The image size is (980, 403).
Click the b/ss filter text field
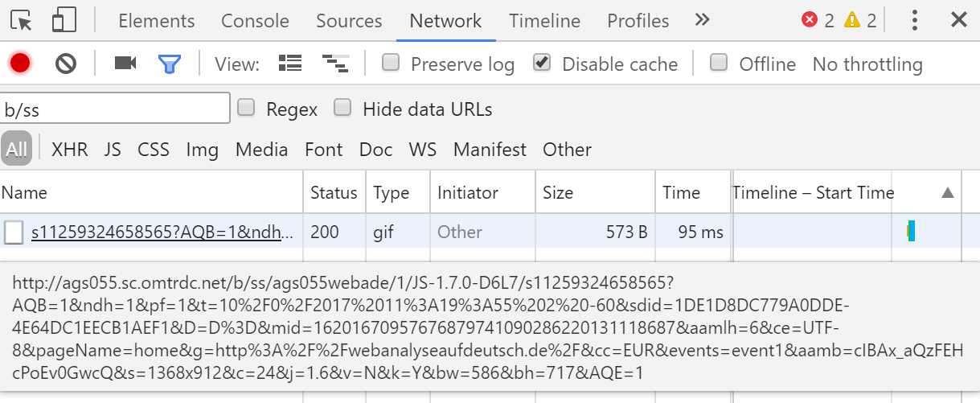point(115,109)
